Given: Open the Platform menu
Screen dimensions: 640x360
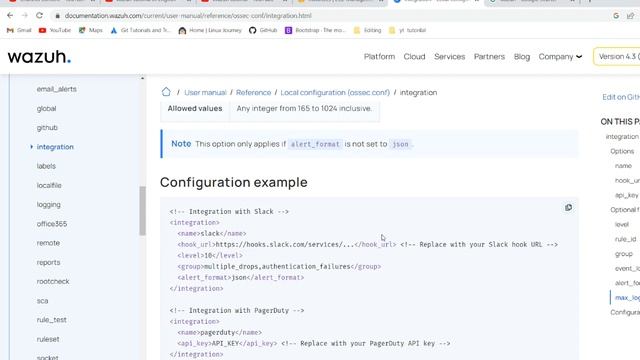Looking at the screenshot, I should [x=379, y=57].
